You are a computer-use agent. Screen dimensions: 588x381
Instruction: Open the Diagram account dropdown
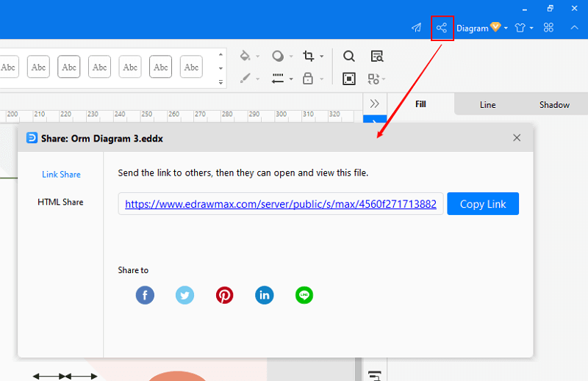tap(481, 28)
